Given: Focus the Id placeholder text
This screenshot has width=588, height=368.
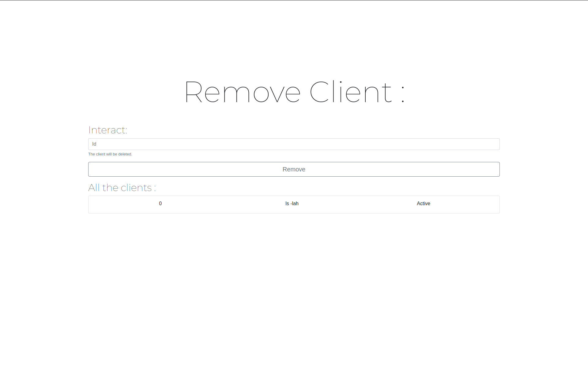Looking at the screenshot, I should tap(94, 144).
